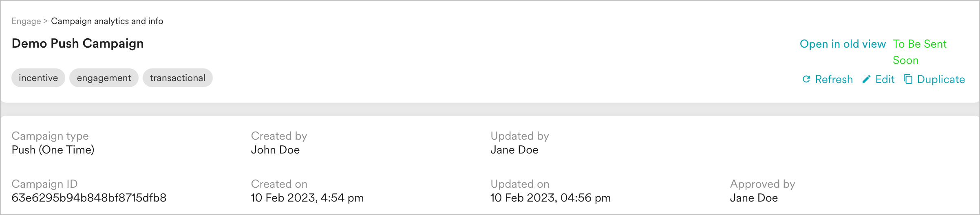The height and width of the screenshot is (215, 980).
Task: Click the Updated by Jane Doe name
Action: [514, 150]
